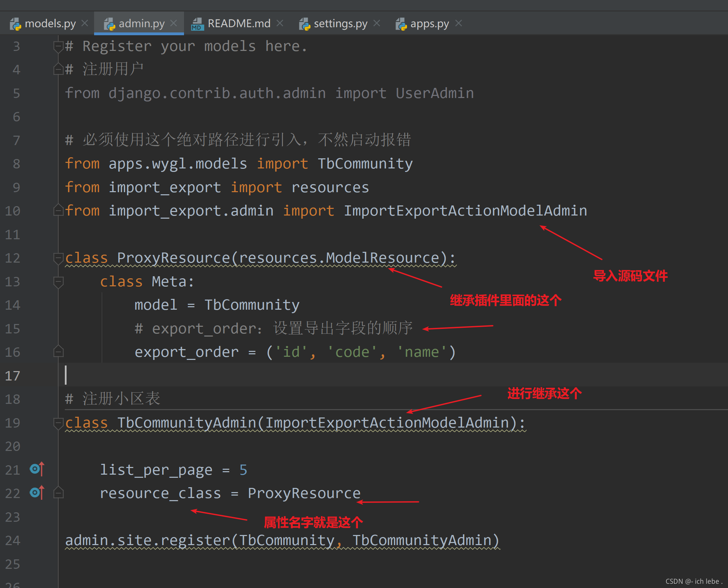Viewport: 728px width, 588px height.
Task: Click the override gutter icon on line 21
Action: [37, 469]
